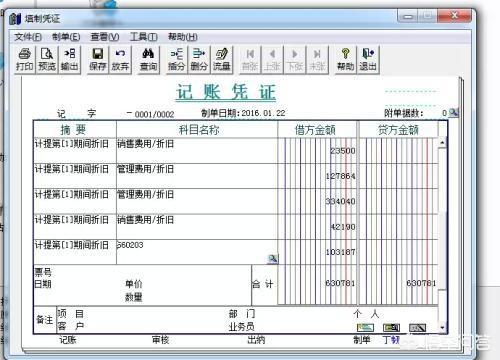Click subject code 560203 cell
The height and width of the screenshot is (360, 500).
click(x=197, y=252)
